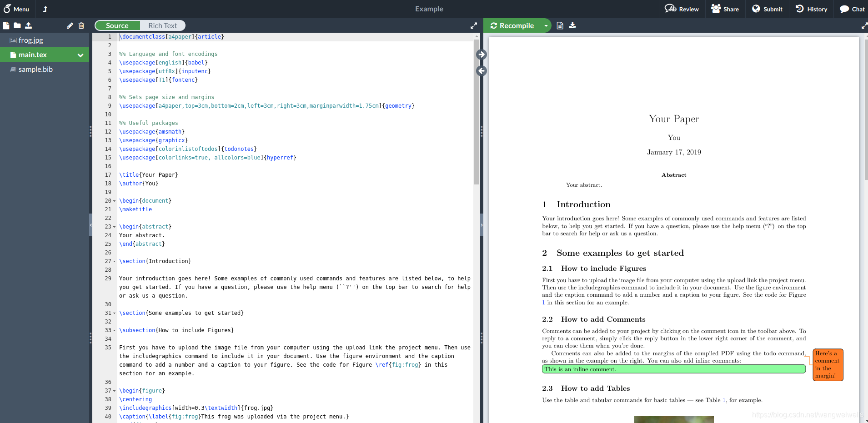
Task: Click the delete trash icon
Action: 81,25
